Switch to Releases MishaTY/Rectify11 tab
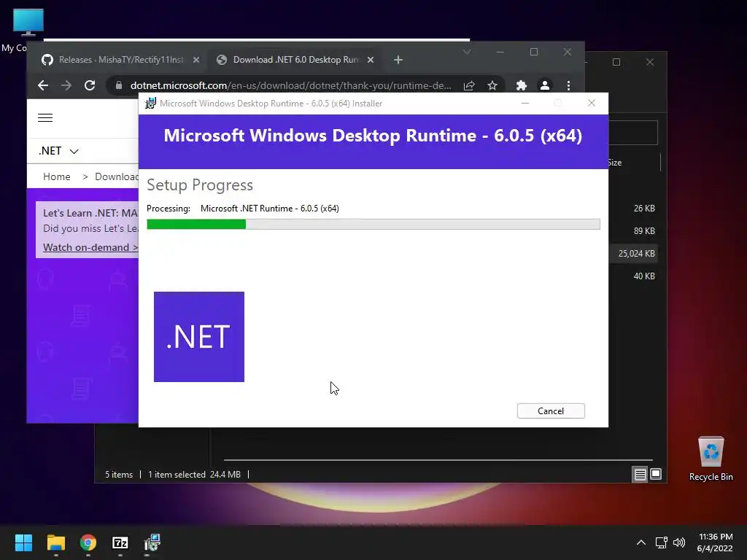Screen dimensions: 747x560 pos(120,60)
